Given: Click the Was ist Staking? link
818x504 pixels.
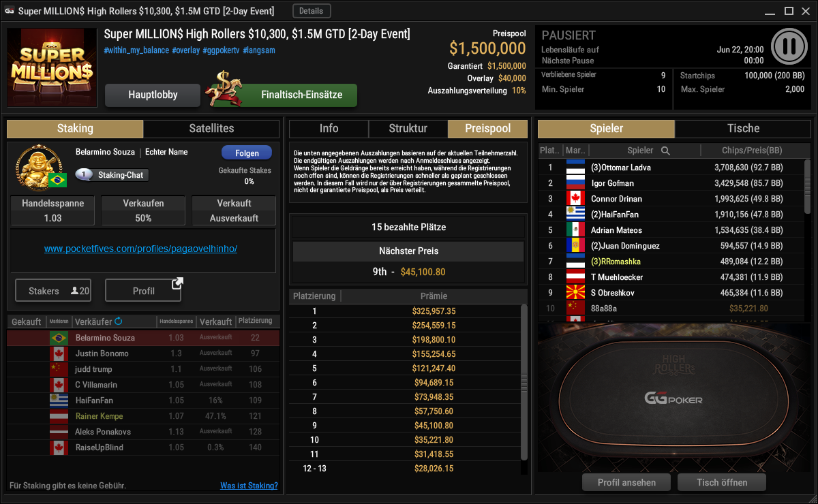Looking at the screenshot, I should (x=249, y=486).
